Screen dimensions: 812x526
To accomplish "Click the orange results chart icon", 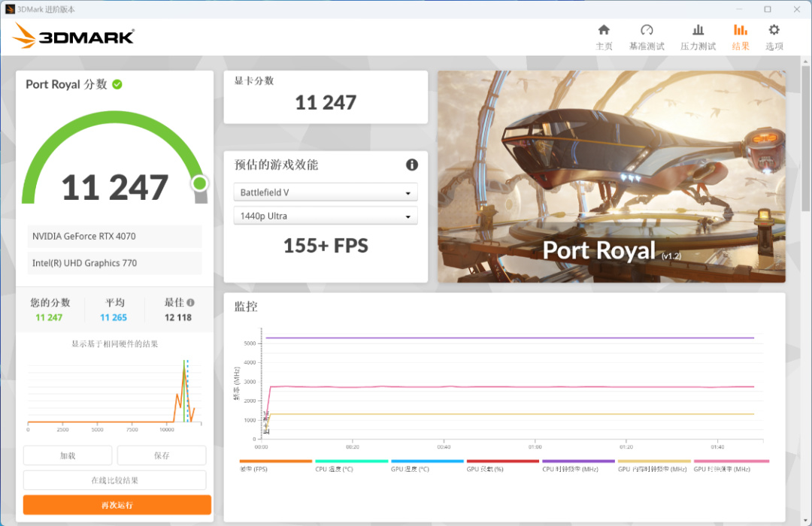I will coord(741,29).
